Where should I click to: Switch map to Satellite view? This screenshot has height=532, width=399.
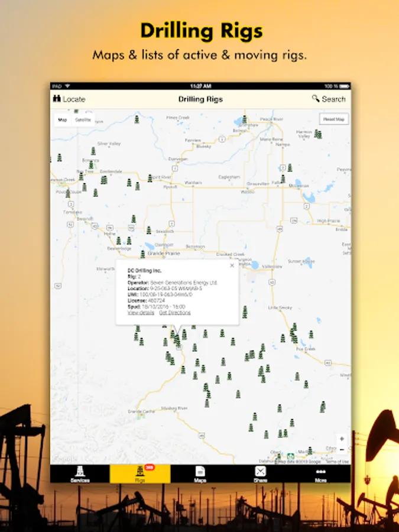[83, 120]
